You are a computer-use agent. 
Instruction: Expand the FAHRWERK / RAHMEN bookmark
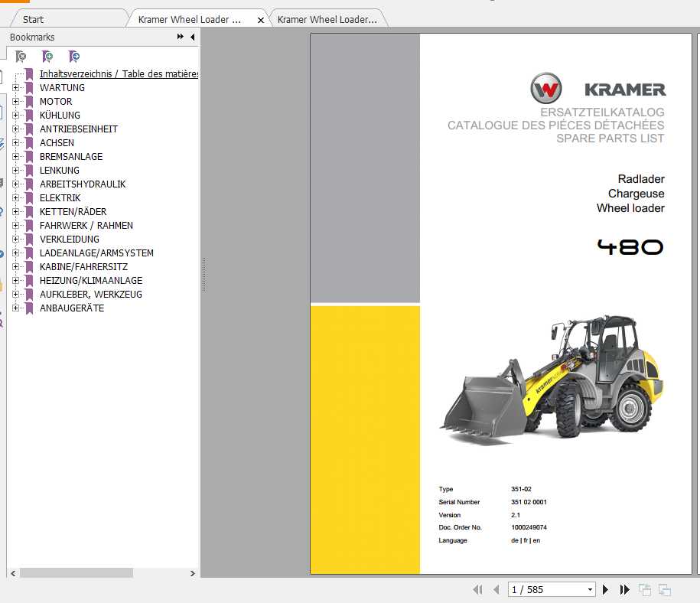(15, 226)
